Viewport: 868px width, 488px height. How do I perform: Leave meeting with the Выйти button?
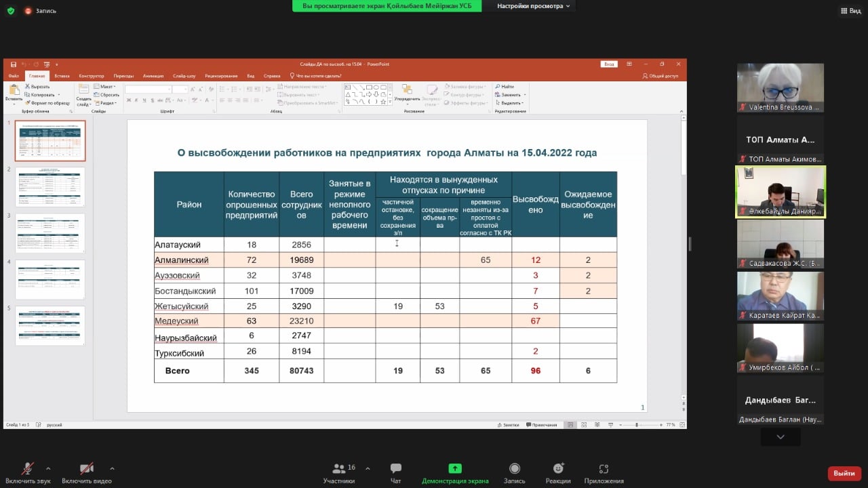(x=844, y=473)
